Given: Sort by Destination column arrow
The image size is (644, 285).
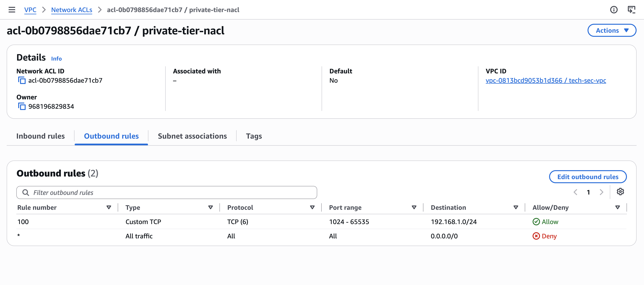Looking at the screenshot, I should click(516, 207).
